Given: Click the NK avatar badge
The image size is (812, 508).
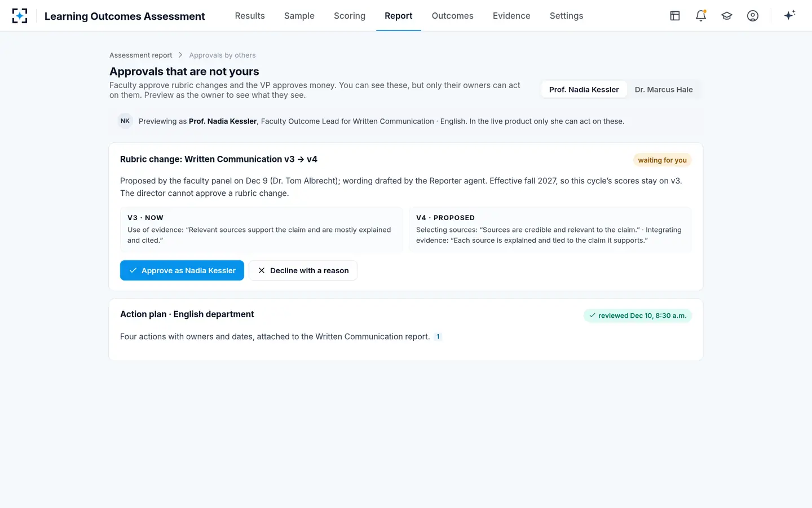Looking at the screenshot, I should (x=125, y=121).
